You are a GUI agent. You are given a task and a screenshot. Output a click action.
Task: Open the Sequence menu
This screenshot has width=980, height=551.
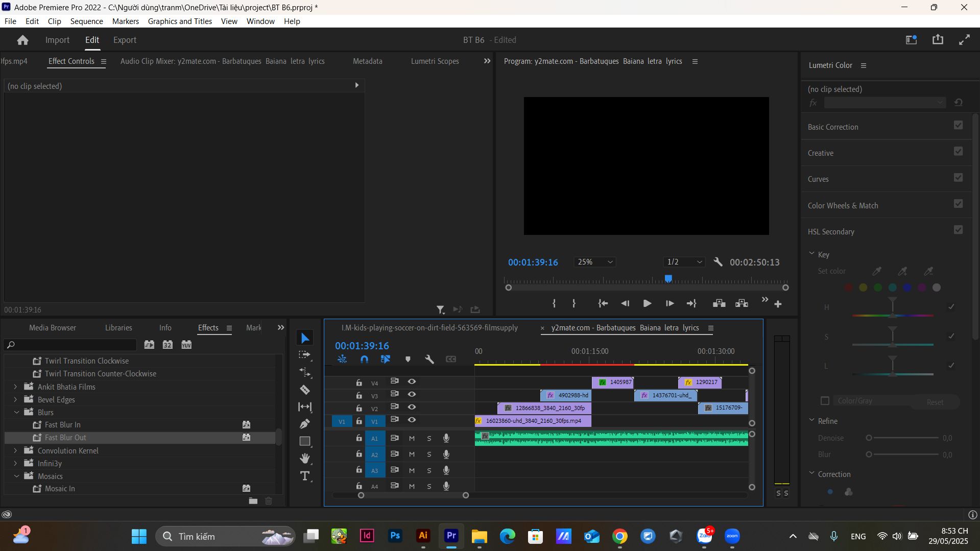(86, 21)
